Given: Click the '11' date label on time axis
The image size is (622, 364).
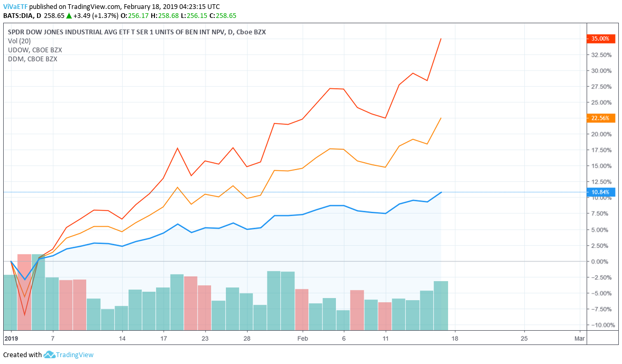Looking at the screenshot, I should [x=385, y=338].
